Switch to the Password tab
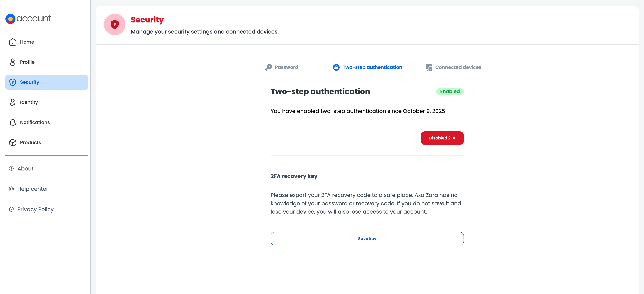 [286, 67]
